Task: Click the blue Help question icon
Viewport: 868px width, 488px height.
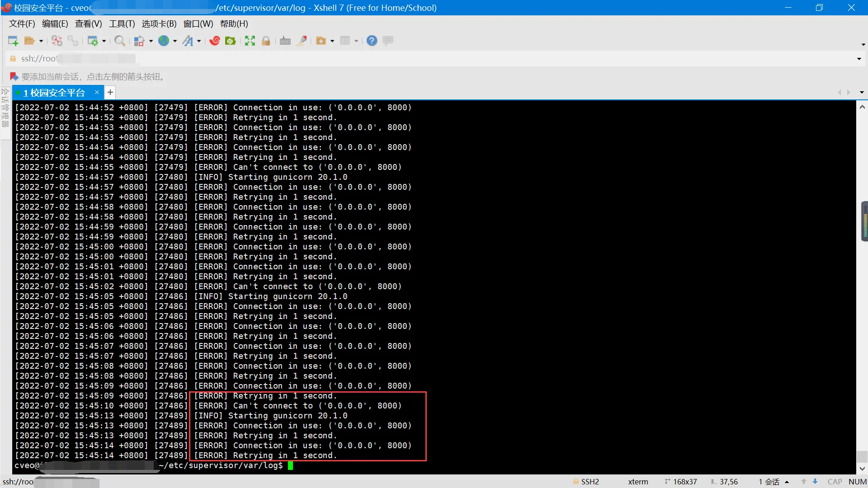Action: pyautogui.click(x=372, y=41)
